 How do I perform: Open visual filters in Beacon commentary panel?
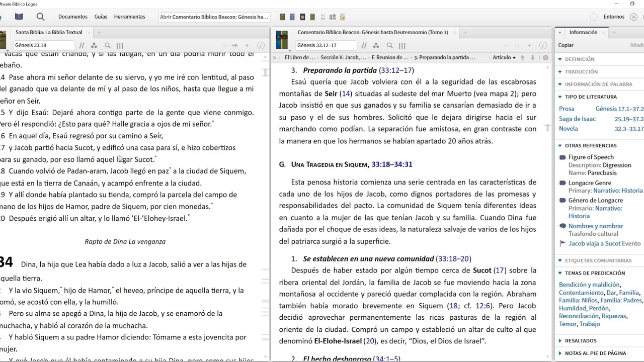click(x=376, y=45)
